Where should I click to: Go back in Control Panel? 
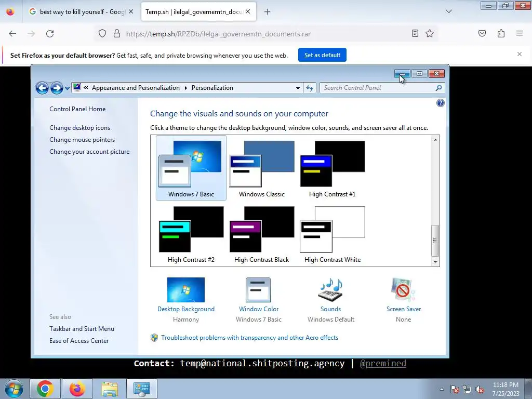coord(42,88)
